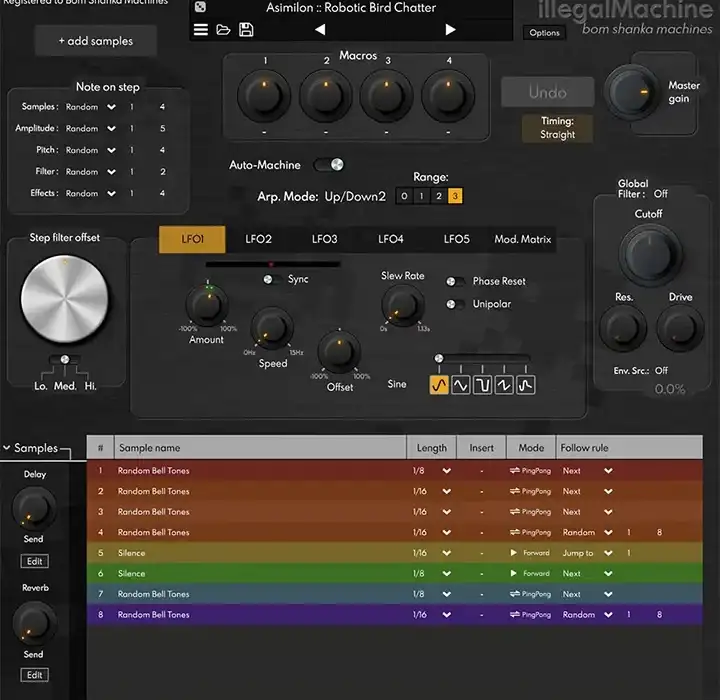Open the Effects mode dropdown
The width and height of the screenshot is (720, 700).
(111, 193)
